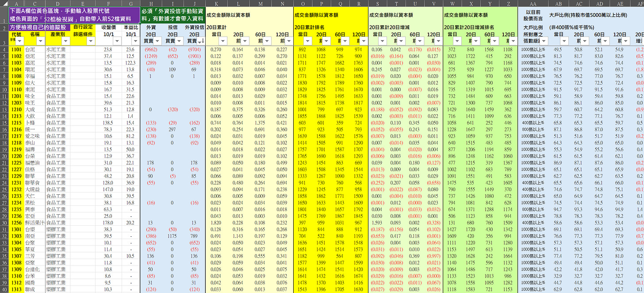This screenshot has width=644, height=293.
Task: Open the 當日 filter dropdown in column W
Action: [458, 41]
